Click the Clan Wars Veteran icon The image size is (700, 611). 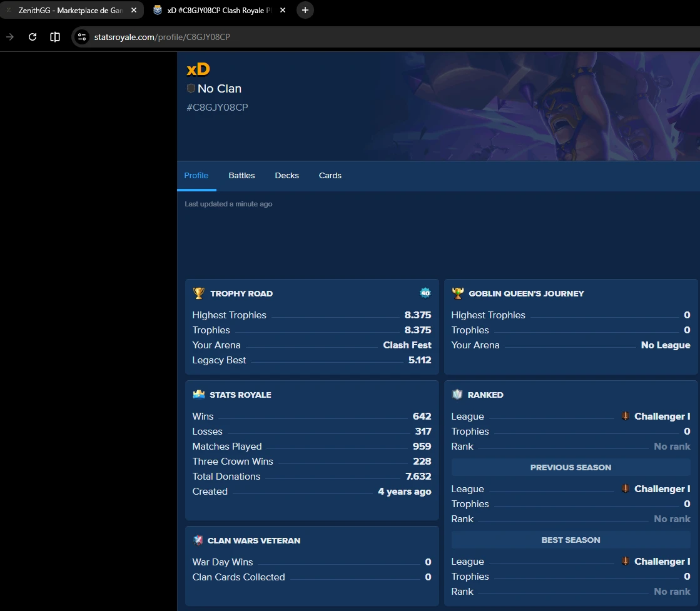[x=198, y=540]
